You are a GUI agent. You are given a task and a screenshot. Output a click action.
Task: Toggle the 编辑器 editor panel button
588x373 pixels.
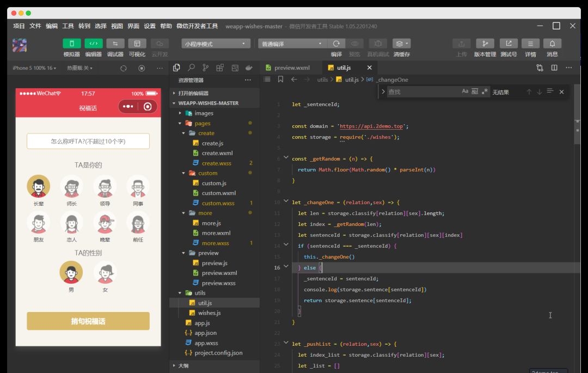tap(94, 44)
